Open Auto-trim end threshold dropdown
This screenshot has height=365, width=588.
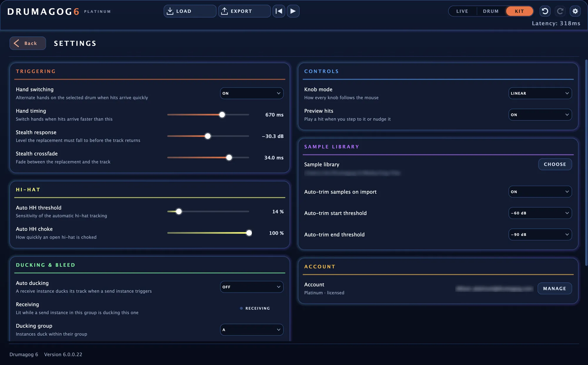540,234
